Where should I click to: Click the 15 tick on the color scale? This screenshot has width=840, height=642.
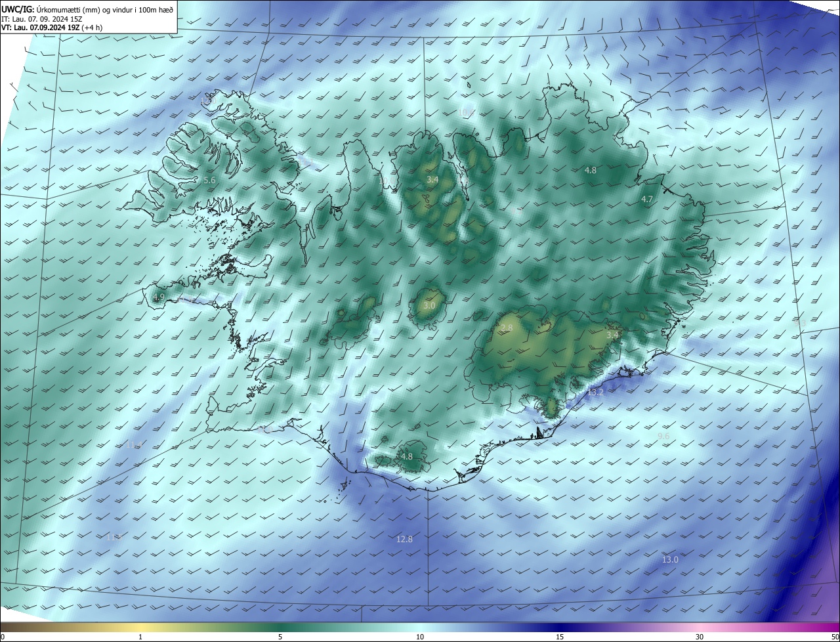click(560, 637)
